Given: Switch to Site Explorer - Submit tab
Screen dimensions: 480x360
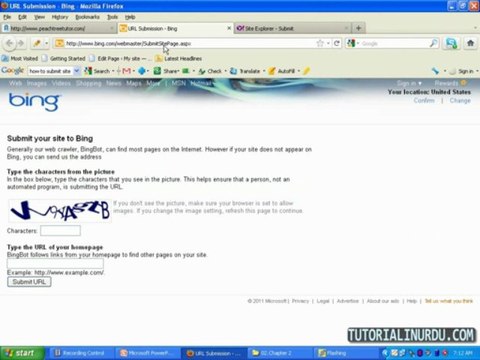Looking at the screenshot, I should coord(292,28).
